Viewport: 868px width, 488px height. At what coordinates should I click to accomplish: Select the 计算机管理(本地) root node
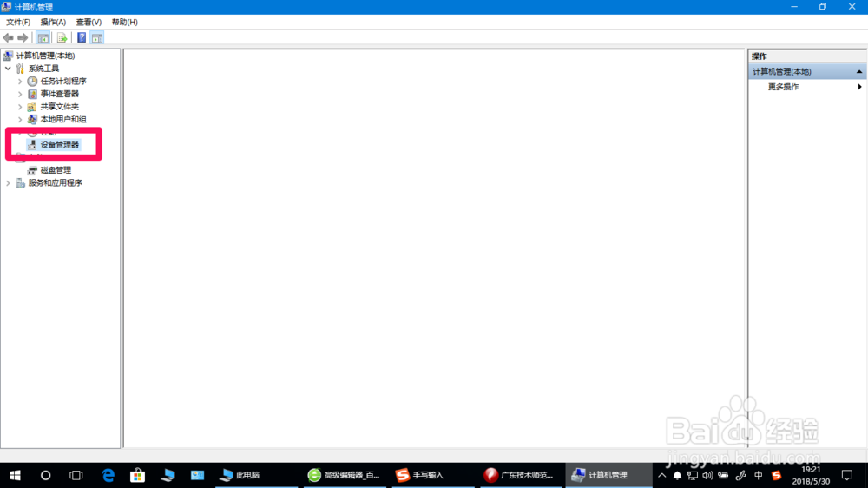45,56
